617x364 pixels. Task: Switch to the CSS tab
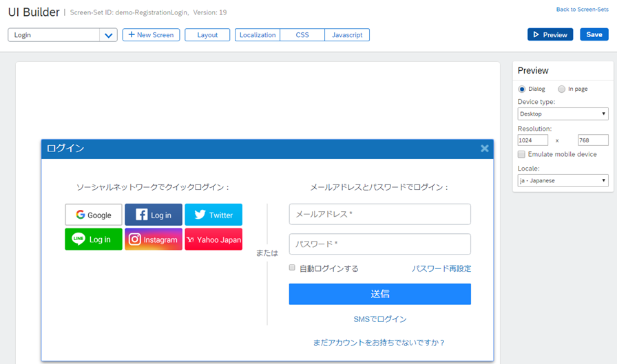pyautogui.click(x=302, y=35)
